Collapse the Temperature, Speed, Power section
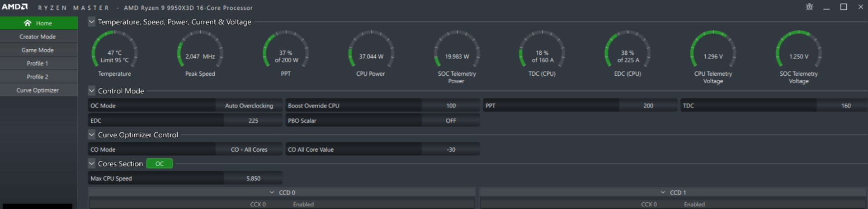This screenshot has height=209, width=868. click(x=92, y=22)
